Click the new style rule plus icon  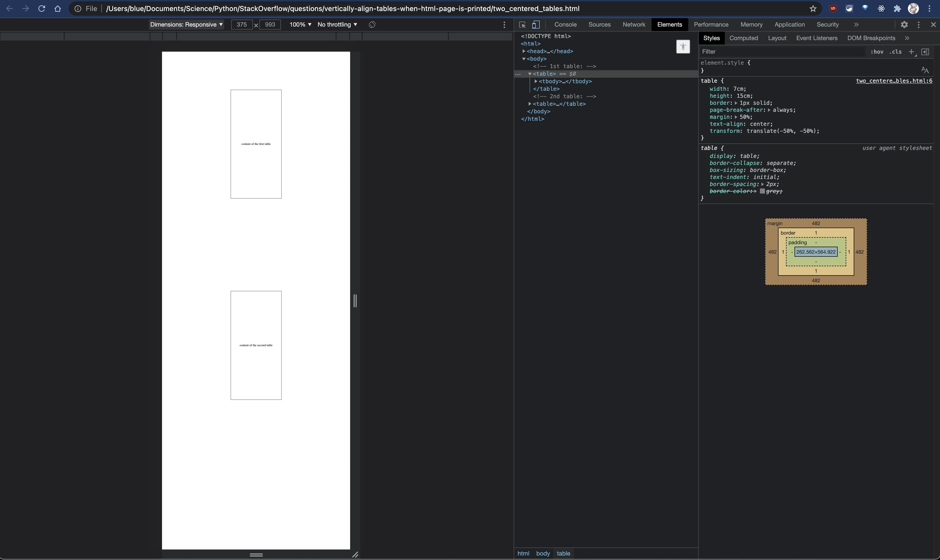911,52
